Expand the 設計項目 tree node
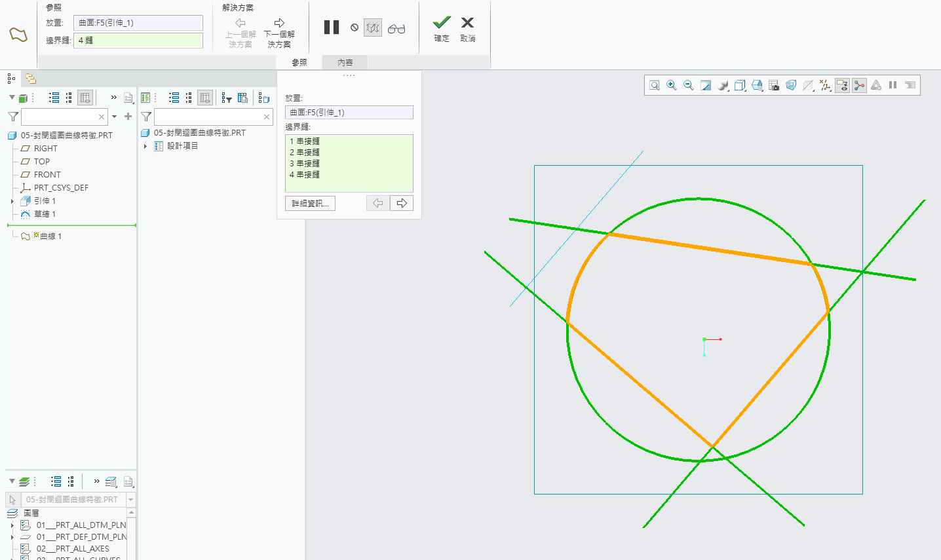941x560 pixels. point(145,146)
